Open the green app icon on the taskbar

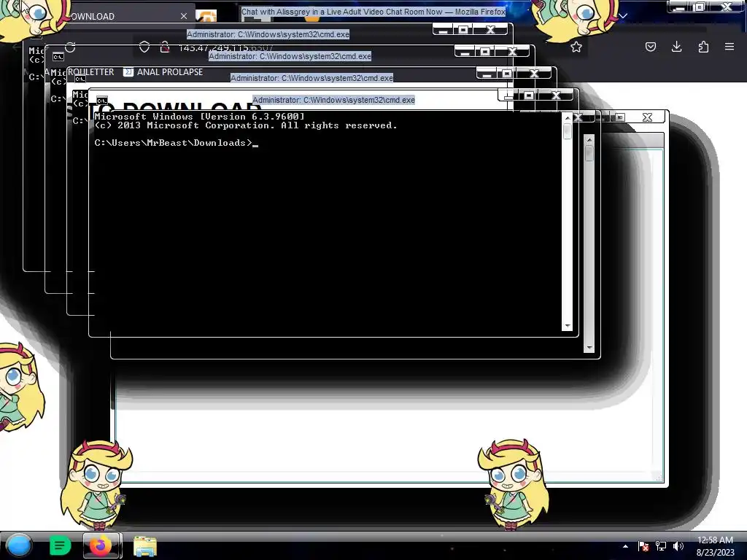click(x=60, y=545)
